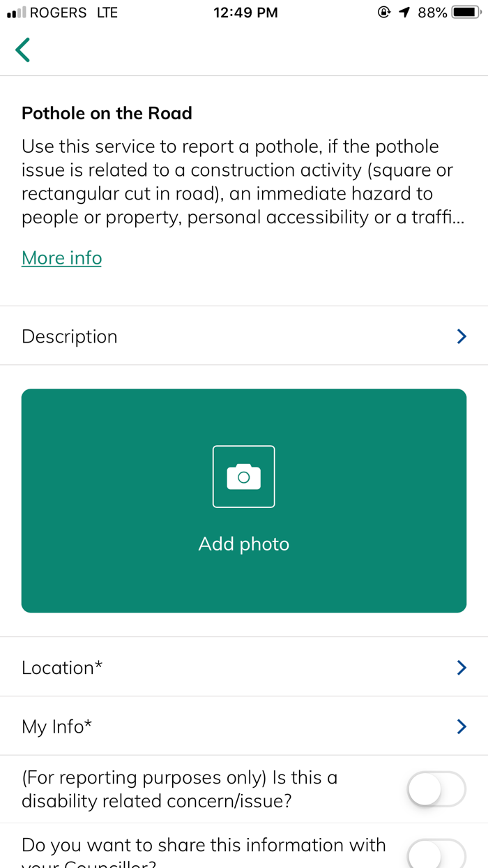Open the My Info* row
488x868 pixels.
coord(209,727)
